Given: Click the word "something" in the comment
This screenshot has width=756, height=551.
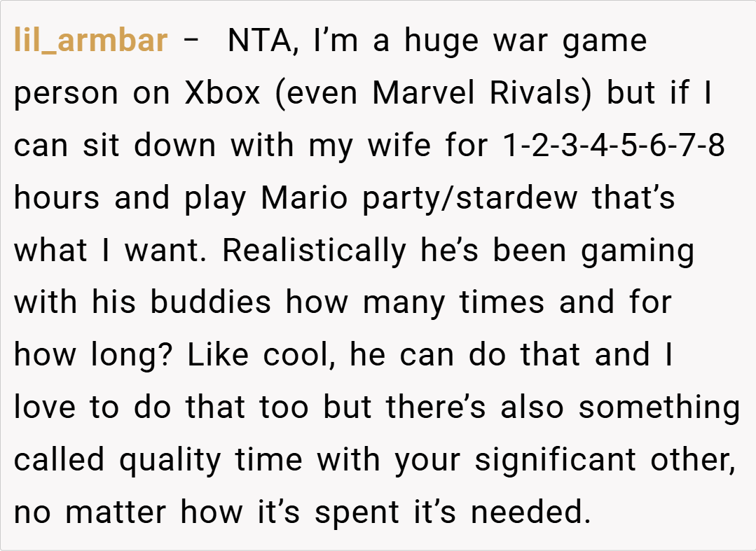Looking at the screenshot, I should pos(659,408).
